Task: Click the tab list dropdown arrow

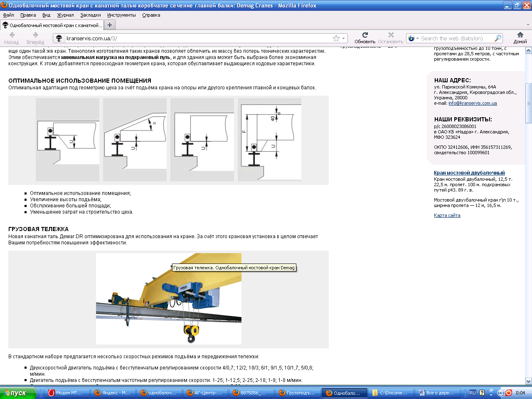Action: 528,25
